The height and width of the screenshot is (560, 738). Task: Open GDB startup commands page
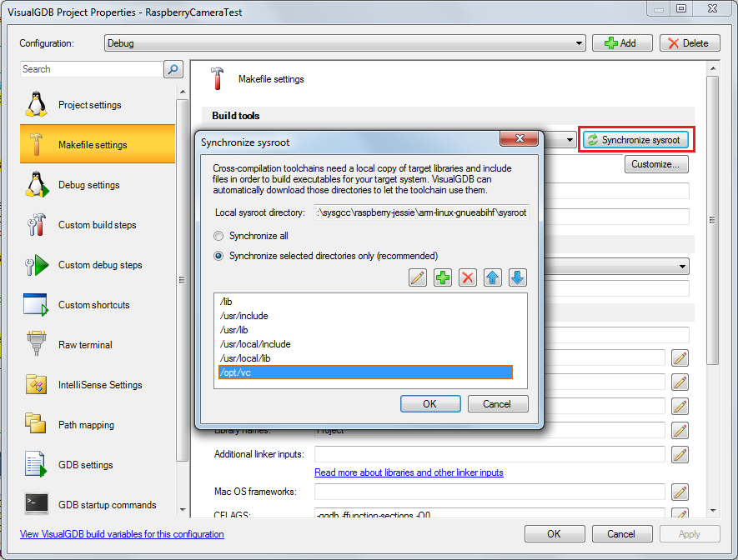(x=98, y=504)
